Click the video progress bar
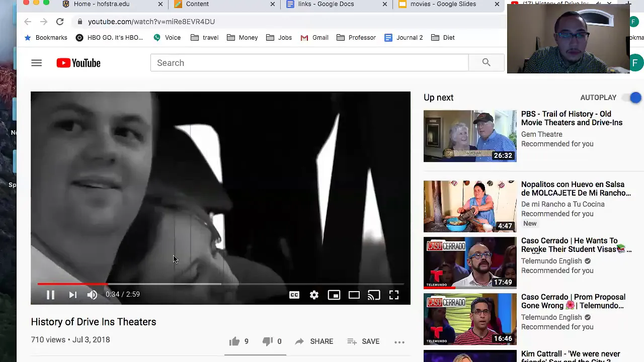The image size is (644, 362). 220,284
